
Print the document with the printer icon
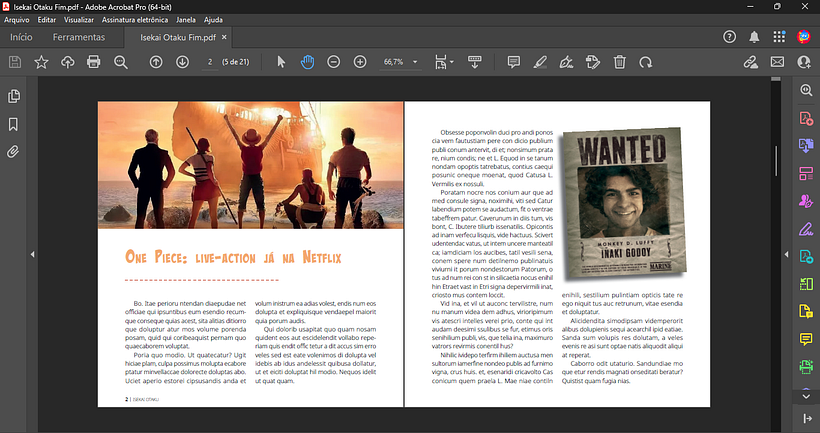[x=94, y=62]
